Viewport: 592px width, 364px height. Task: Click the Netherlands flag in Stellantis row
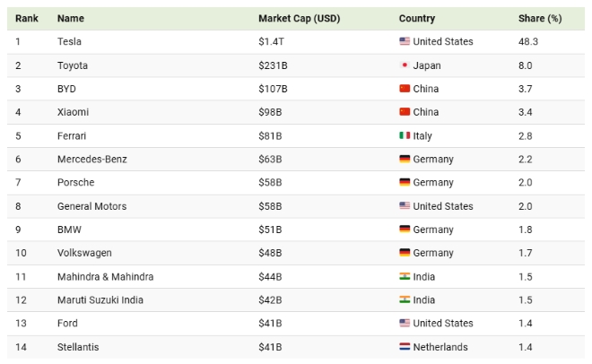tap(405, 347)
